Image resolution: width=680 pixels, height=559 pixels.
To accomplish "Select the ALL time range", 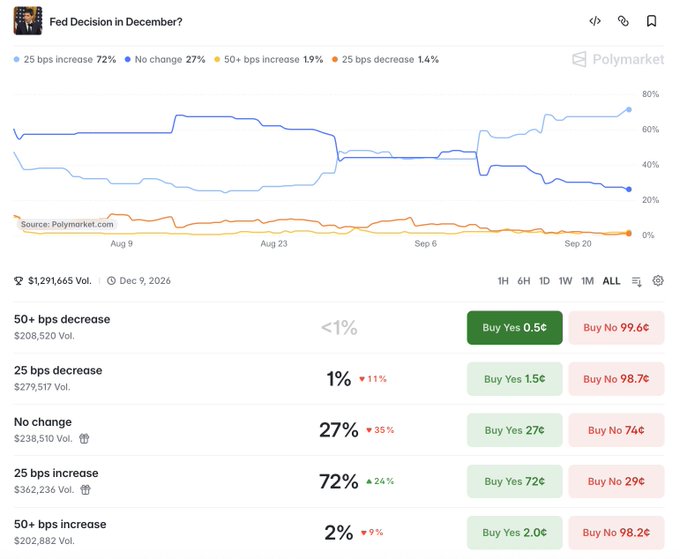I will point(611,281).
